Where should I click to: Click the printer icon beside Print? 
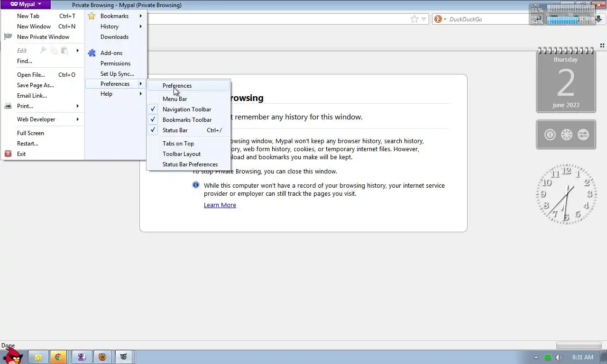coord(8,106)
